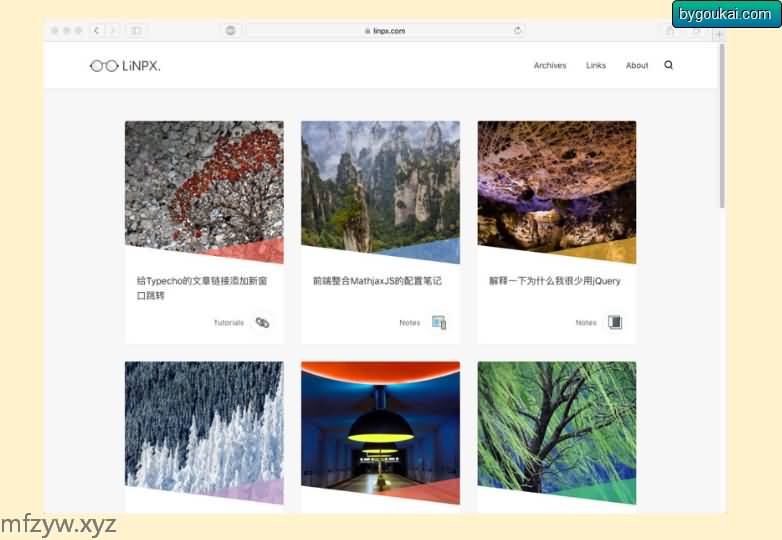This screenshot has height=540, width=782.
Task: Open the jQuery article title link
Action: click(x=554, y=281)
